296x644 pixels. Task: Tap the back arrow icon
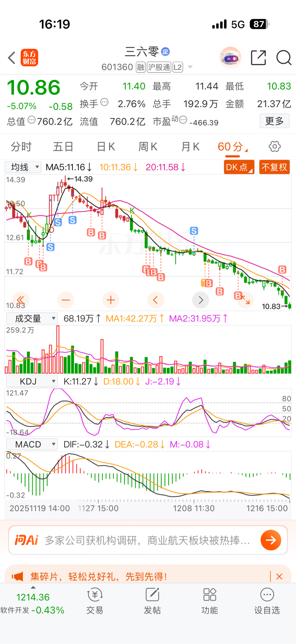click(x=12, y=58)
